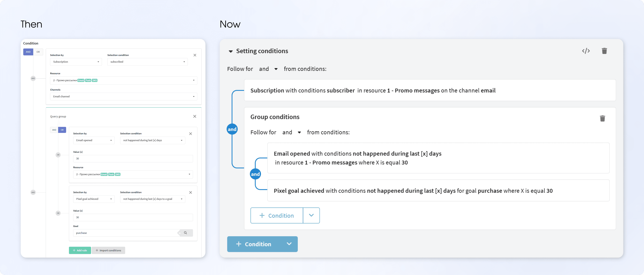Switch top-level operator to OR
Viewport: 644px width, 275px height.
tap(38, 52)
